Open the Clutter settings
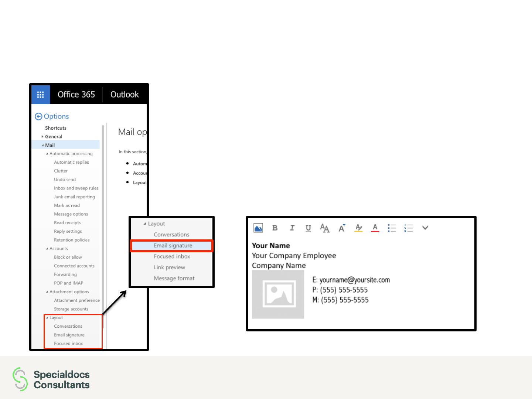The image size is (532, 399). (x=61, y=171)
